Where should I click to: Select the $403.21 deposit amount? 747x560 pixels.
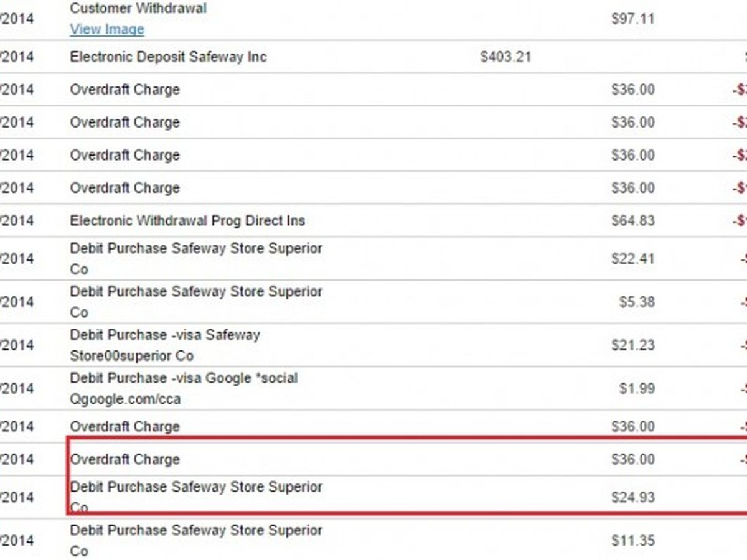tap(505, 57)
